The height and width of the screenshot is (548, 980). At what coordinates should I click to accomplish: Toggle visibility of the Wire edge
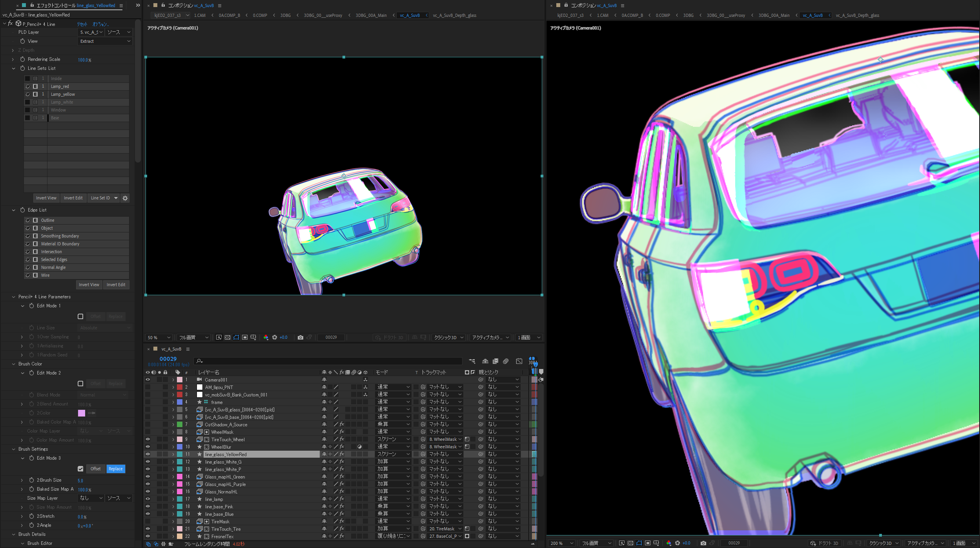tap(28, 275)
